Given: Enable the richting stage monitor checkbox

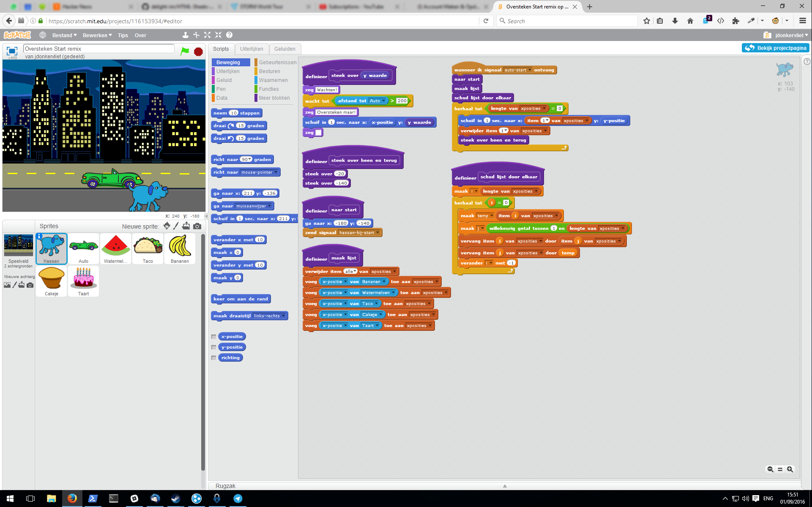Looking at the screenshot, I should tap(214, 357).
